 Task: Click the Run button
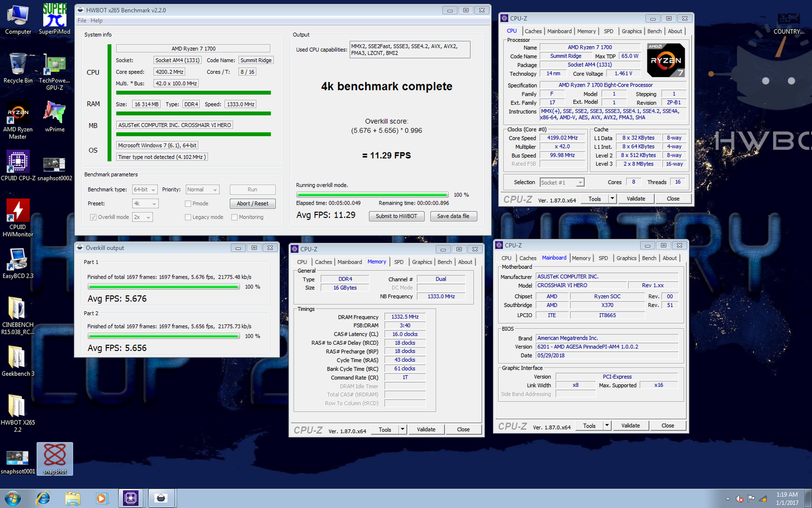point(252,190)
